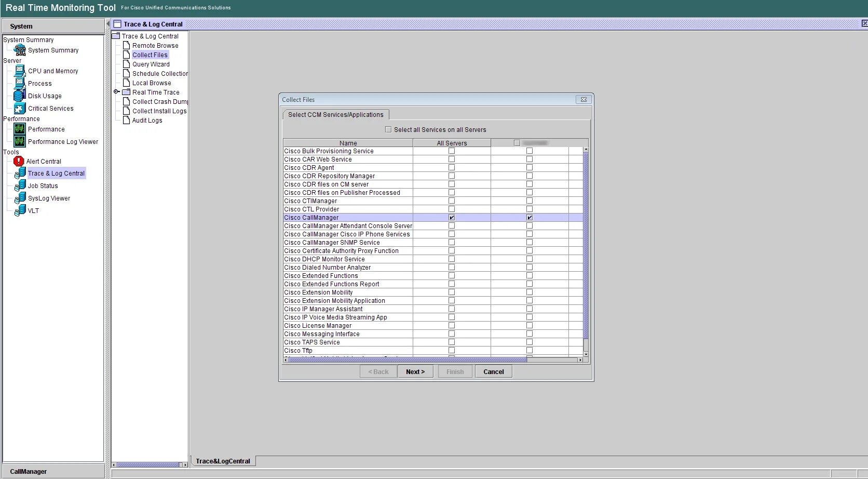The image size is (868, 479).
Task: Click the Real Time Trace folder icon
Action: click(126, 92)
